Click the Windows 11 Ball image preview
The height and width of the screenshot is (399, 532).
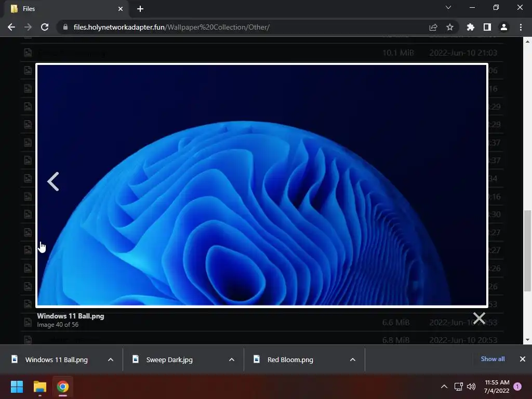pyautogui.click(x=262, y=185)
